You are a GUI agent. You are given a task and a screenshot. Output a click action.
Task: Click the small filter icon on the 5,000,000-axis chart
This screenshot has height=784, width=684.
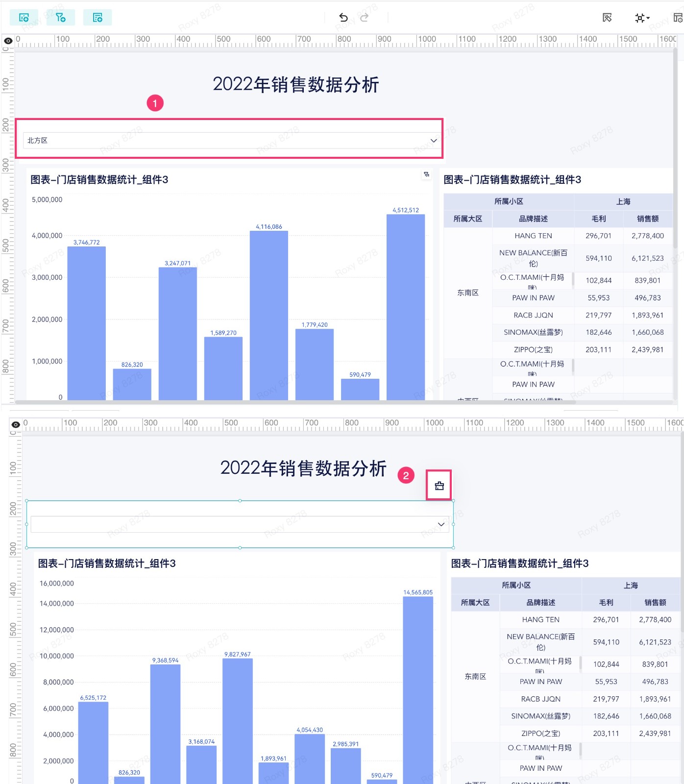pos(427,174)
